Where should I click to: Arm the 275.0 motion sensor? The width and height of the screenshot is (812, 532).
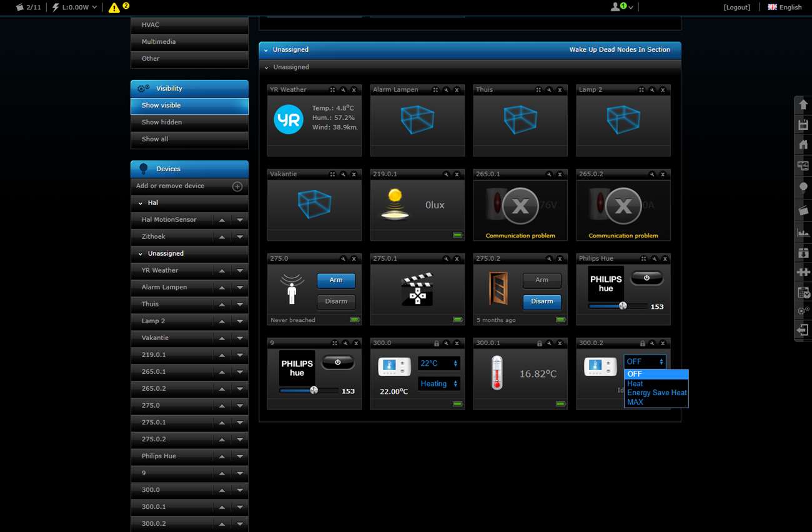click(336, 280)
